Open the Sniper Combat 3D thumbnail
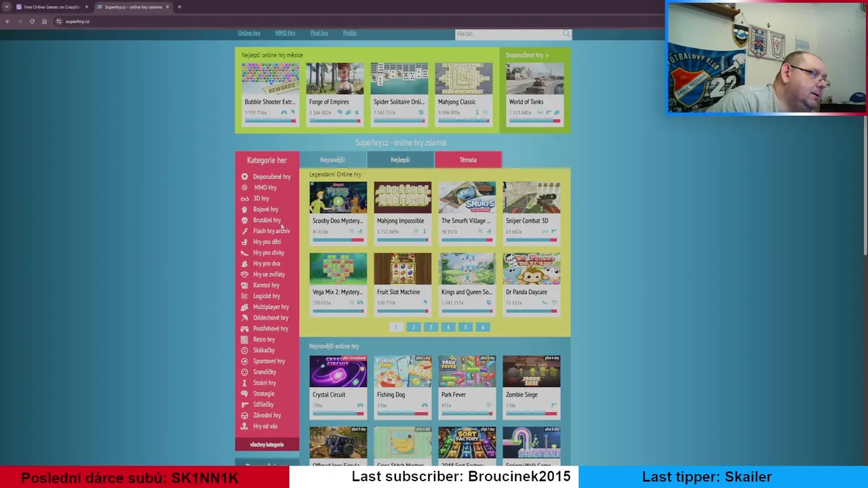The width and height of the screenshot is (868, 488). 531,197
